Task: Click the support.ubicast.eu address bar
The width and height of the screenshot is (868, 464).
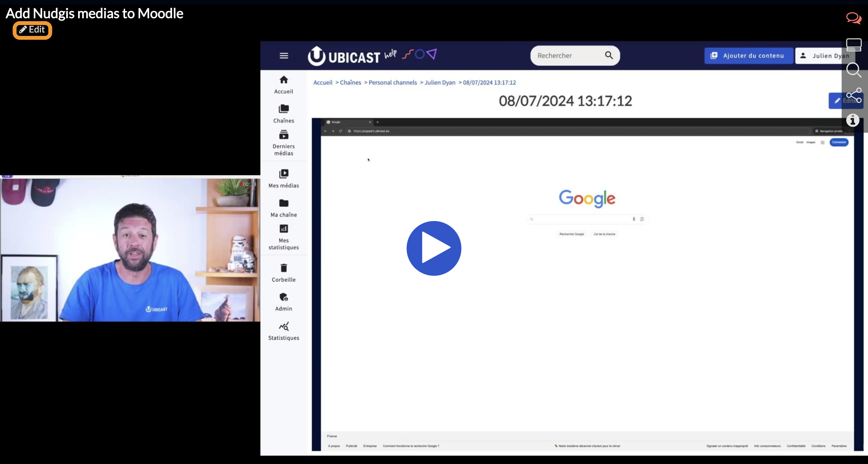Action: coord(578,131)
